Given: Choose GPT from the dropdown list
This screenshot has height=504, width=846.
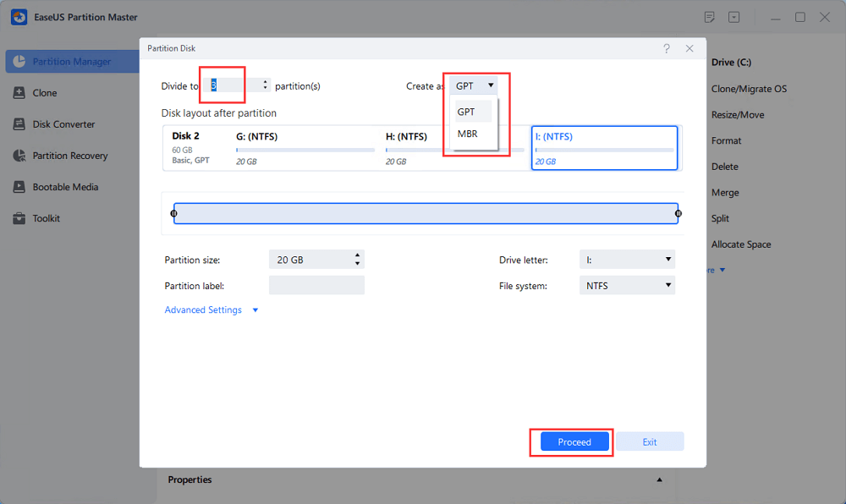Looking at the screenshot, I should tap(473, 112).
